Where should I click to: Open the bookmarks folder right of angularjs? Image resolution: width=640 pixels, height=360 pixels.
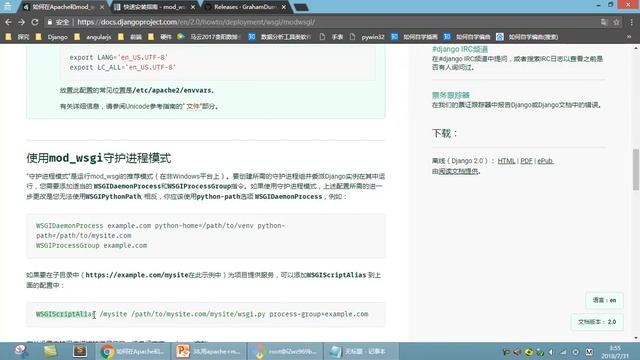[130, 37]
